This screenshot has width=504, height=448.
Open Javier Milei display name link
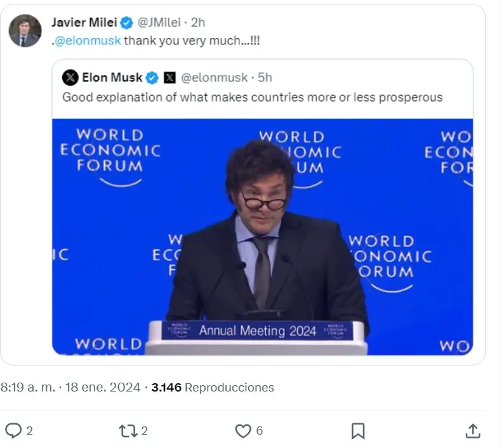click(84, 22)
